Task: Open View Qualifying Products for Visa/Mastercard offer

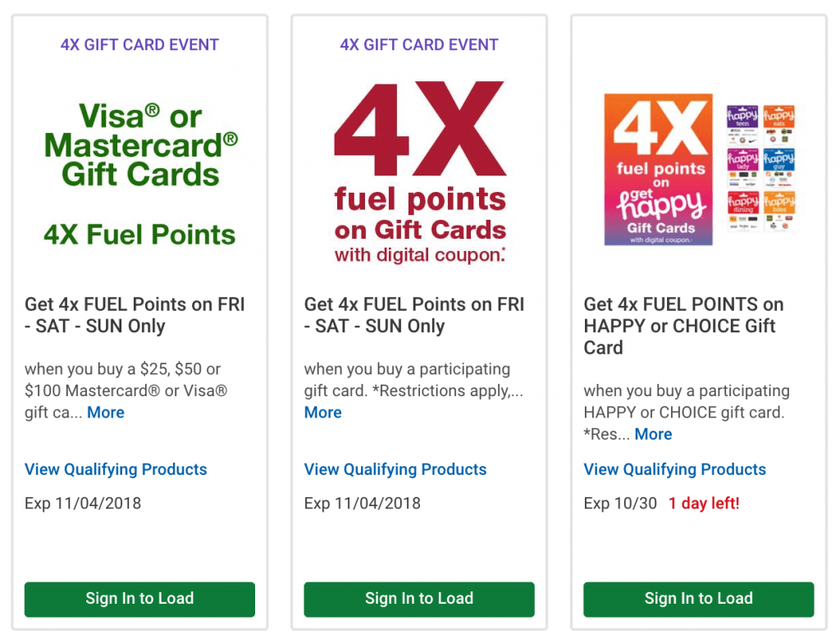Action: tap(116, 469)
